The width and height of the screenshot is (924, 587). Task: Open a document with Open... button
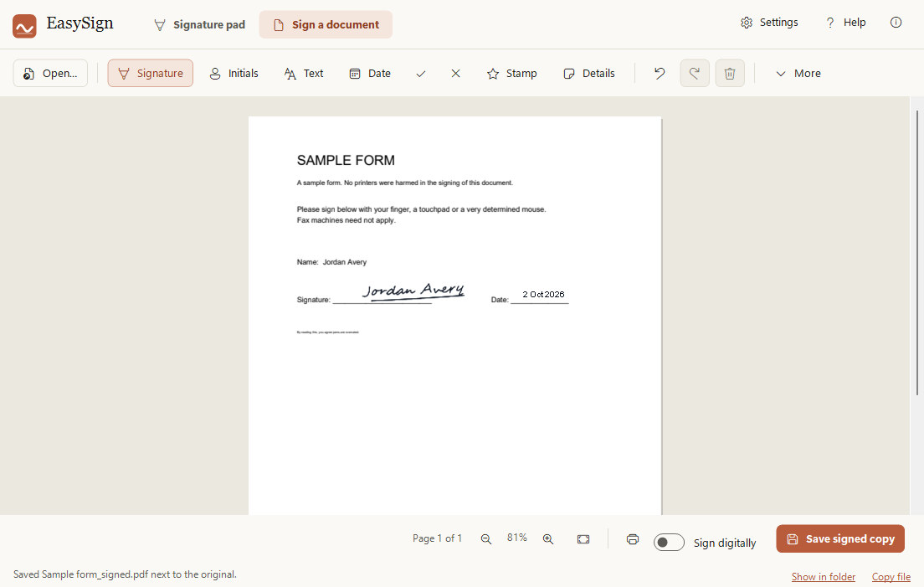pos(51,73)
